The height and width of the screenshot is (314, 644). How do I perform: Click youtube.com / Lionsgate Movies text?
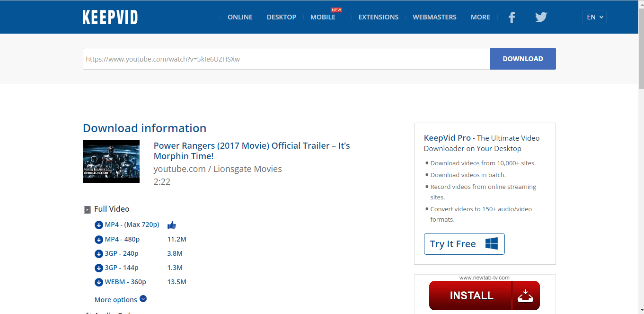[218, 169]
